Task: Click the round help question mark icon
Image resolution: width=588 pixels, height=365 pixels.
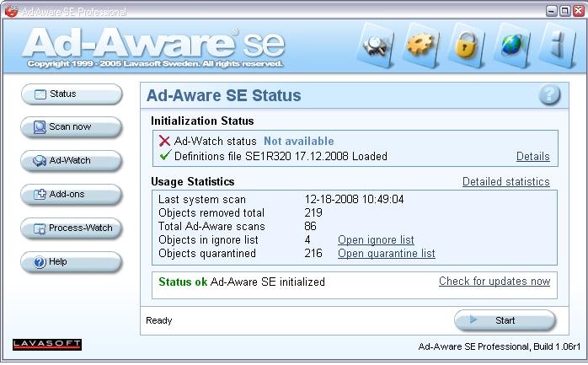Action: (x=549, y=94)
